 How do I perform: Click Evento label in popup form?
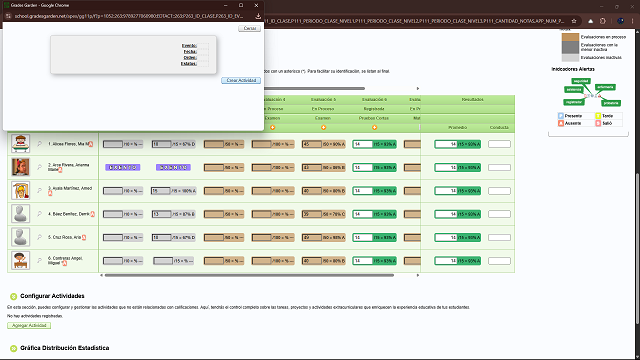coord(189,46)
